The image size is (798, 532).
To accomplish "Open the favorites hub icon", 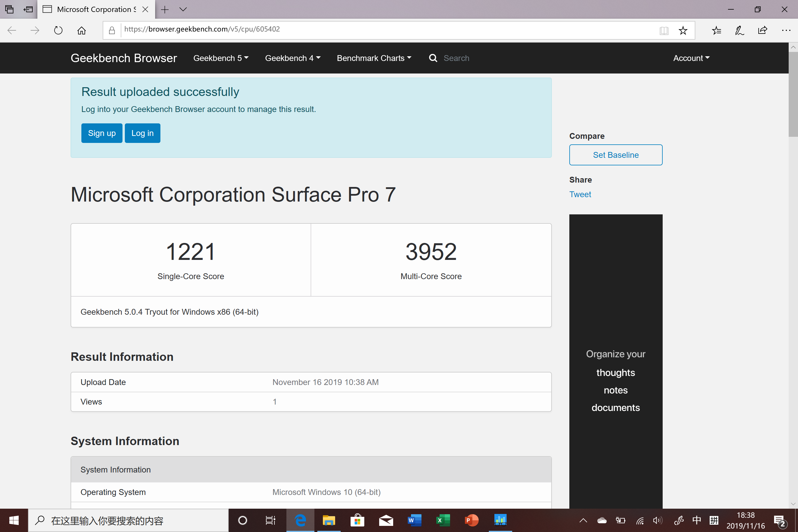I will (716, 31).
